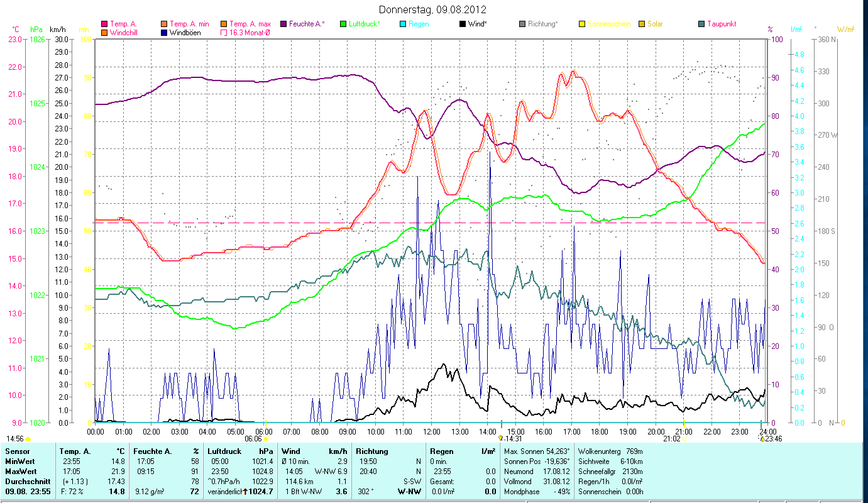The image size is (868, 503).
Task: Click the Taupunkt legend label
Action: [722, 24]
